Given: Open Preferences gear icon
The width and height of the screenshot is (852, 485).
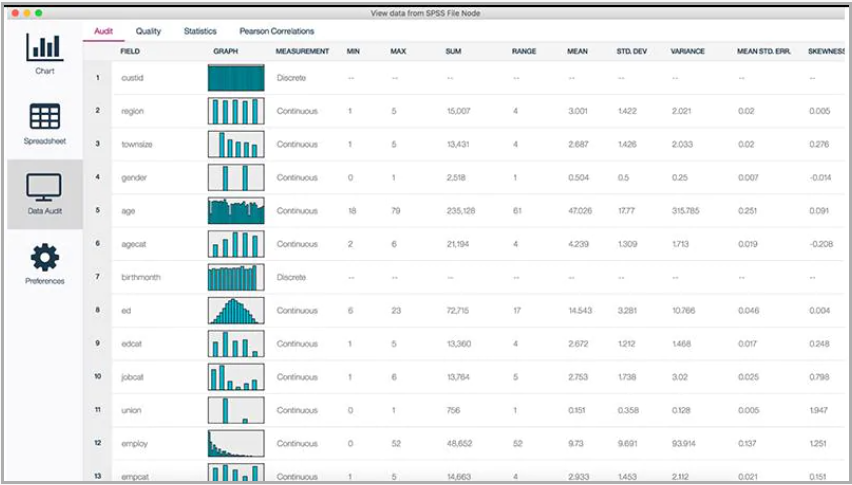Looking at the screenshot, I should coord(45,257).
